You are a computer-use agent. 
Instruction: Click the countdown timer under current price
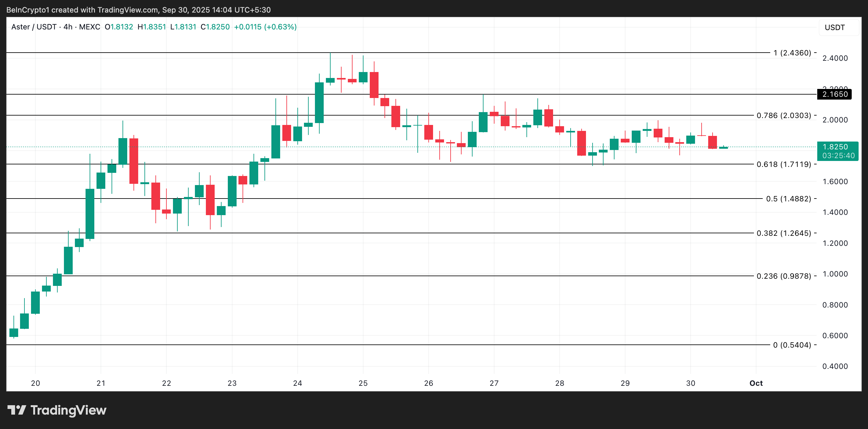pyautogui.click(x=838, y=155)
